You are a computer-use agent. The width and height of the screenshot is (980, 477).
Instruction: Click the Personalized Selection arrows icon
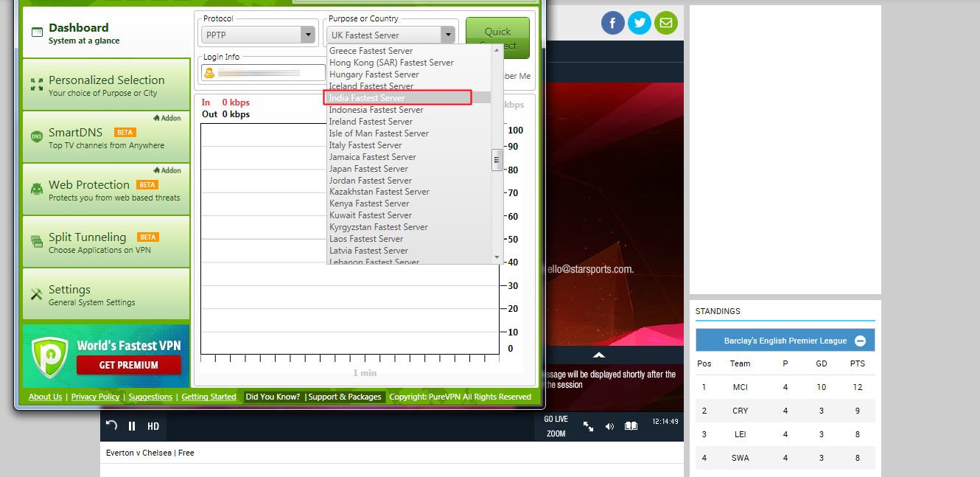pyautogui.click(x=37, y=85)
